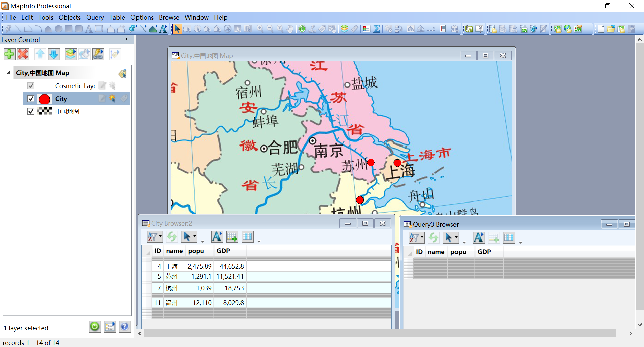Open the Objects menu

[x=70, y=17]
